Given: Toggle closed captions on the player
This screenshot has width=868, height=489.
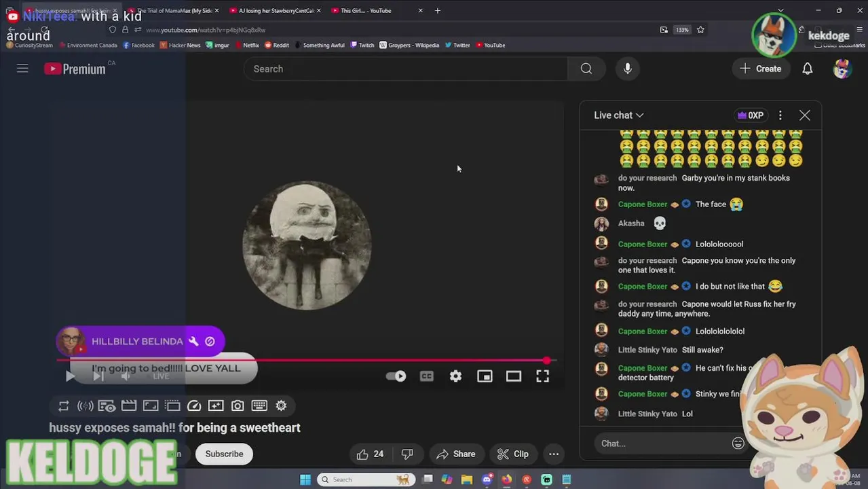Looking at the screenshot, I should (426, 376).
